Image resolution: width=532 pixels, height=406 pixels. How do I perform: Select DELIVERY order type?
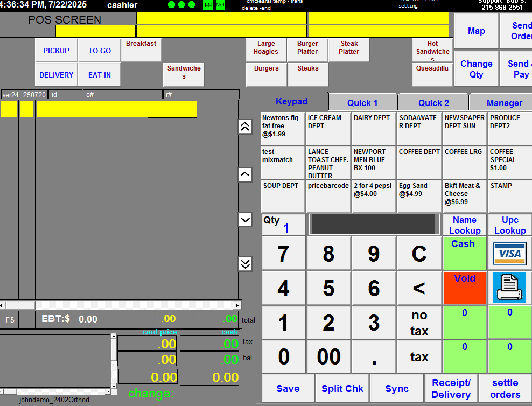(57, 75)
